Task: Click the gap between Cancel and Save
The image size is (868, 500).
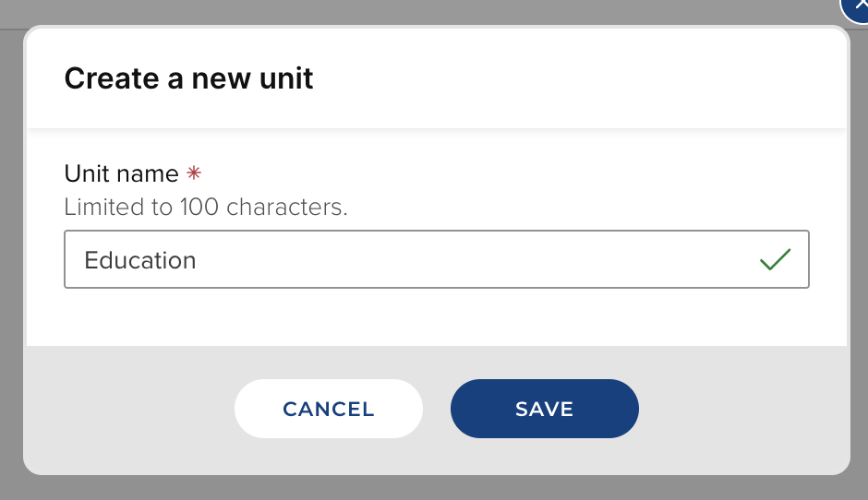Action: pyautogui.click(x=437, y=409)
